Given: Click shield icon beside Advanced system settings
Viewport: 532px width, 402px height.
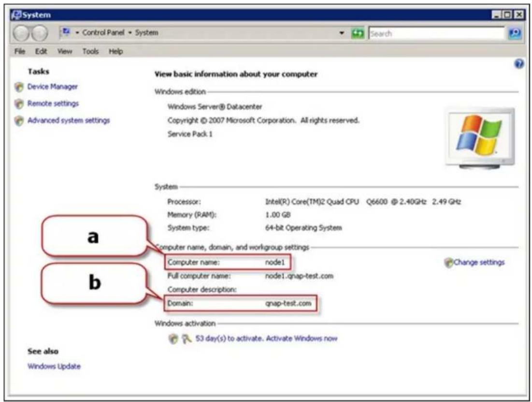Looking at the screenshot, I should (19, 120).
